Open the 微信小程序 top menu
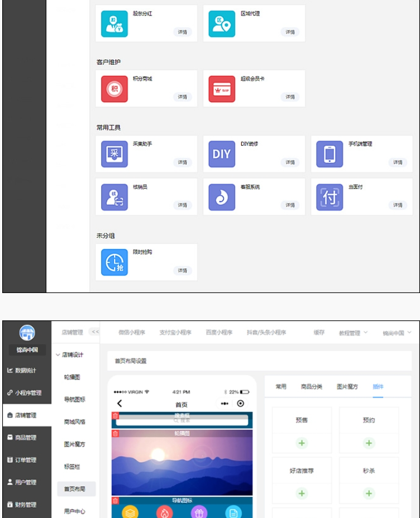420x518 pixels. [132, 332]
